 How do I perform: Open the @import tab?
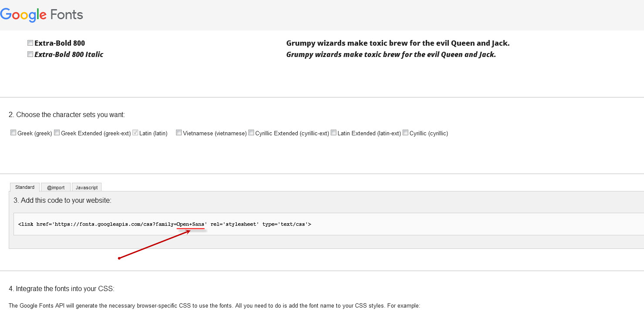[56, 188]
